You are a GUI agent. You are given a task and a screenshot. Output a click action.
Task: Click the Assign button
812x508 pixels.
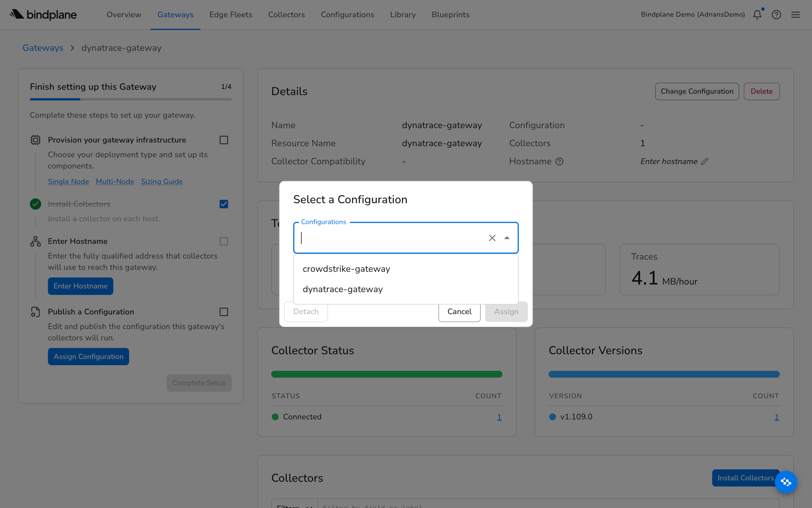506,312
